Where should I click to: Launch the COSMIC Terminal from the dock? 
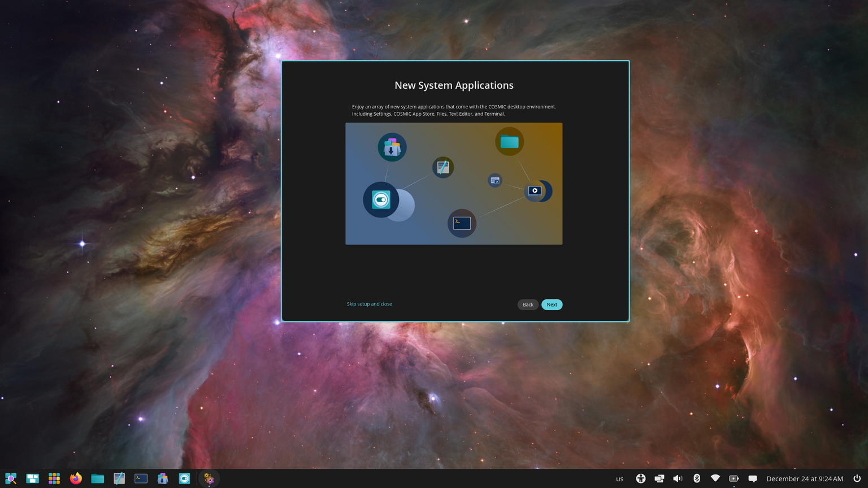[140, 478]
